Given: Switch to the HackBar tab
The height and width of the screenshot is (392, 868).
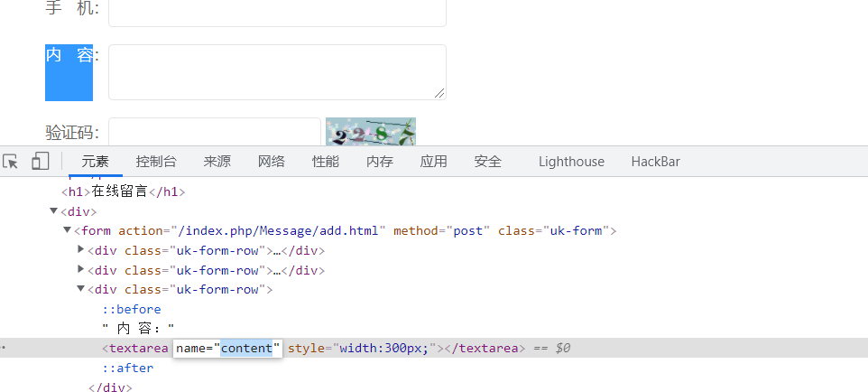Looking at the screenshot, I should pyautogui.click(x=655, y=162).
